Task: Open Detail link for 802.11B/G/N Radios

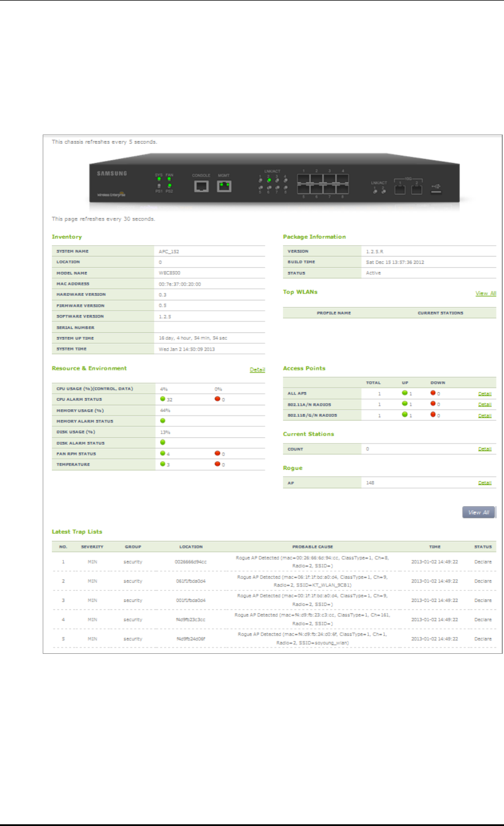Action: click(x=485, y=416)
